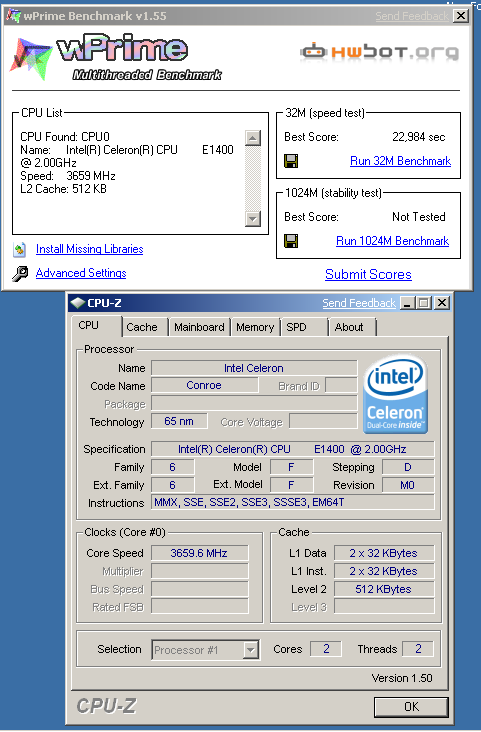Screen dimensions: 481x732
Task: Click the Revision value 'M0'
Action: tap(408, 485)
